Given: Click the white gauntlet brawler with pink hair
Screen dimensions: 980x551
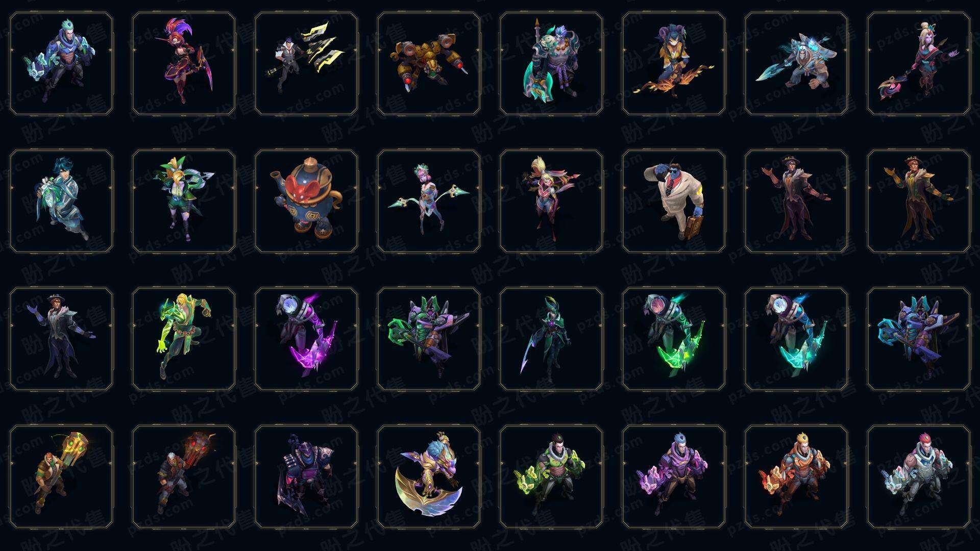Looking at the screenshot, I should click(x=919, y=477).
